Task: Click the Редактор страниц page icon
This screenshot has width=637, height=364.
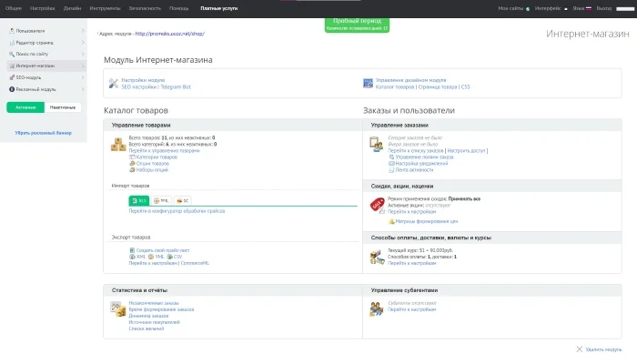Action: point(12,43)
